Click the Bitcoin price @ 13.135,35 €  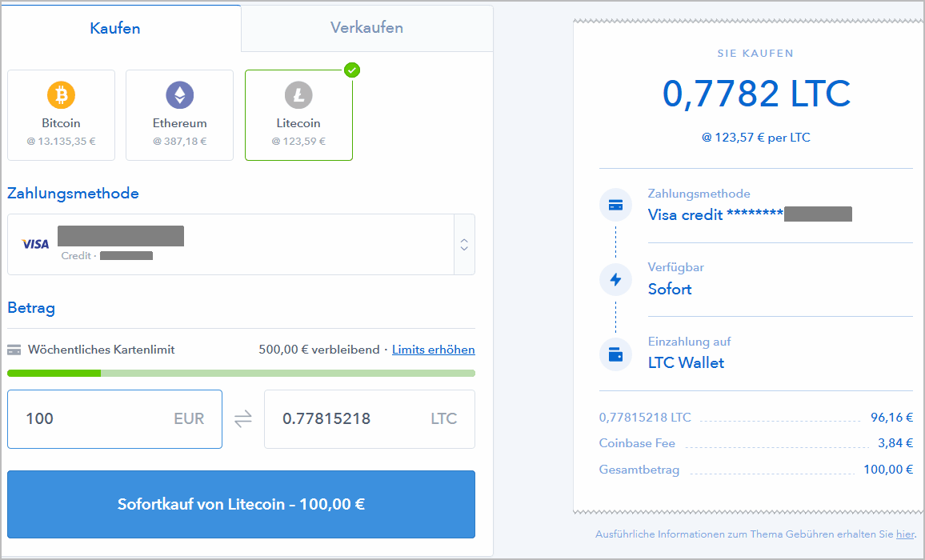62,142
